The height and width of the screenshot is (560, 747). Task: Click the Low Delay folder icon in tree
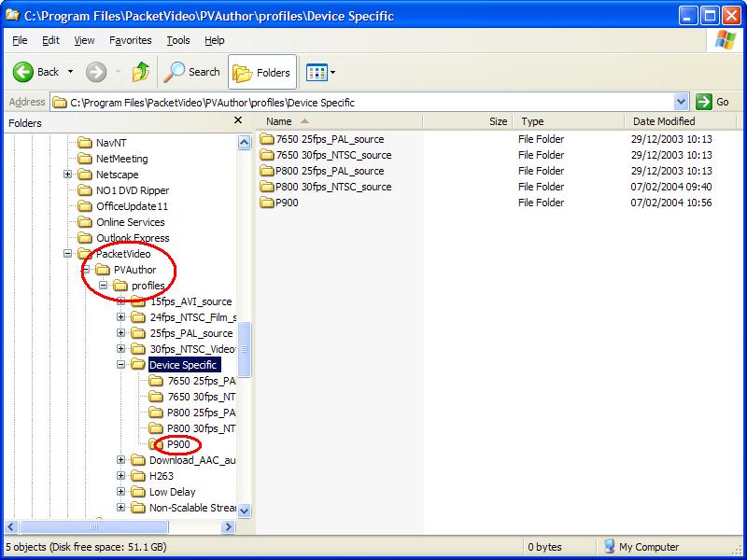tap(138, 492)
